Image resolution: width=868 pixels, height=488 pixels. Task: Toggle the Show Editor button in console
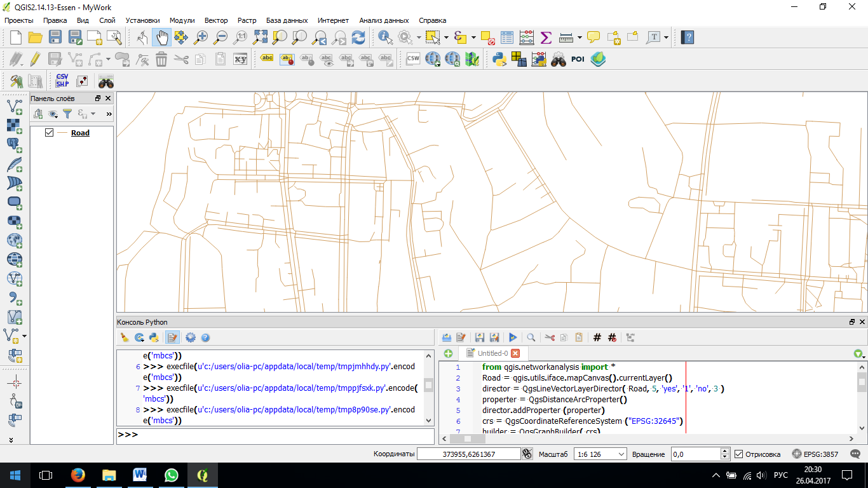tap(172, 337)
